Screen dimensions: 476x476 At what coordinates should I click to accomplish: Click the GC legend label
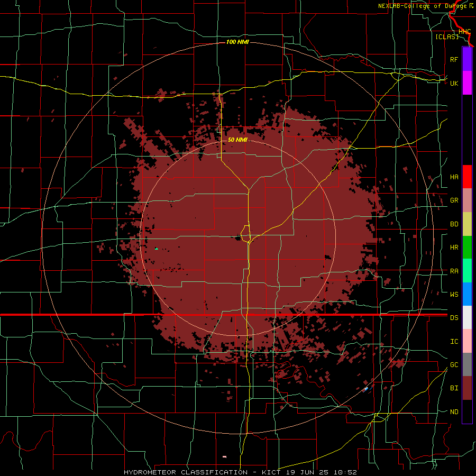click(x=454, y=364)
